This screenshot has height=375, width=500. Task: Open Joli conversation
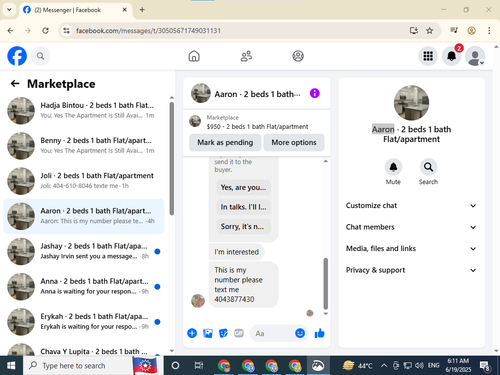tap(83, 181)
